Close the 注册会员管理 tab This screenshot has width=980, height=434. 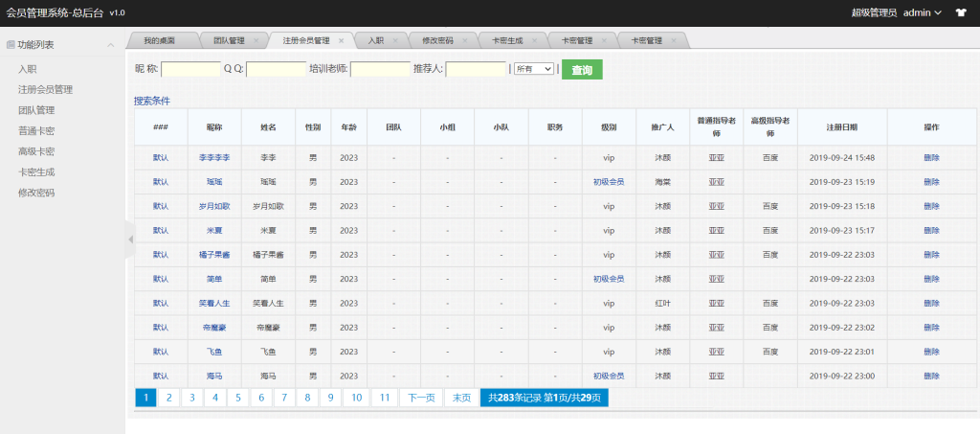click(x=341, y=40)
